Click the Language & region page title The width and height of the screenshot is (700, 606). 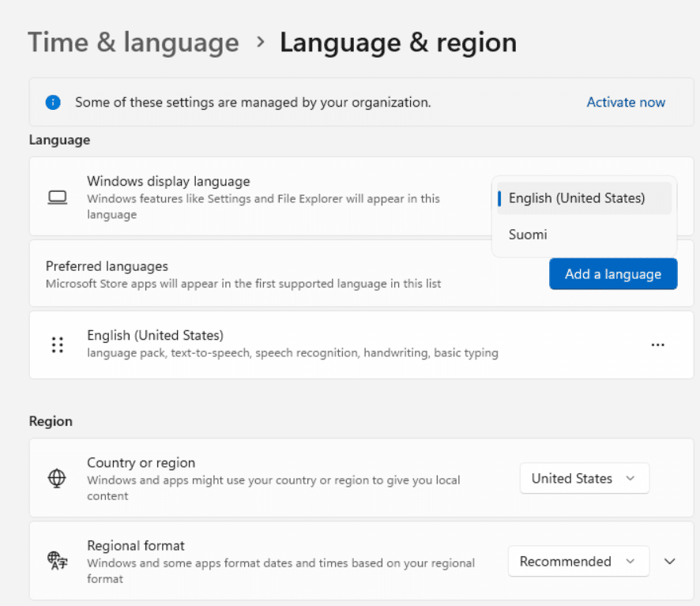coord(398,43)
